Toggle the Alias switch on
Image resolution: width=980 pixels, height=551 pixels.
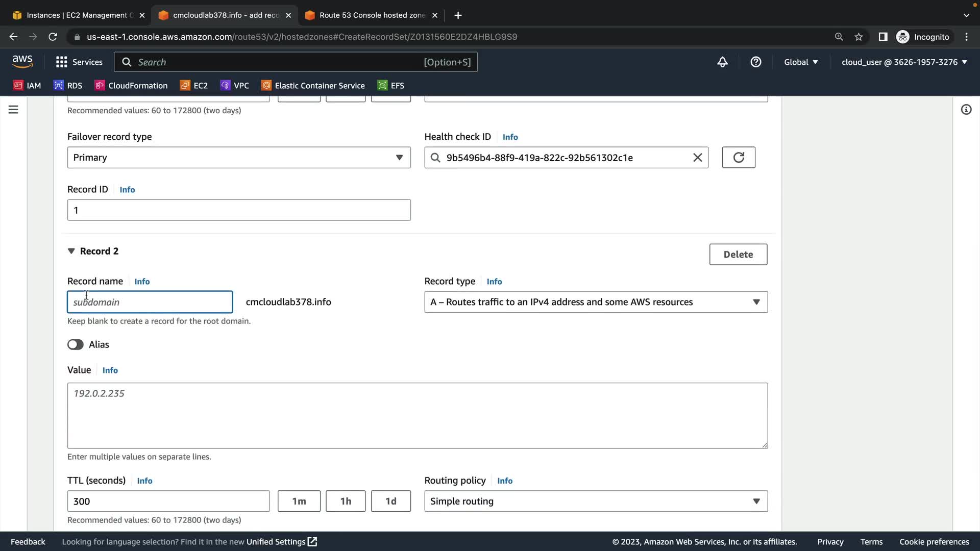76,344
